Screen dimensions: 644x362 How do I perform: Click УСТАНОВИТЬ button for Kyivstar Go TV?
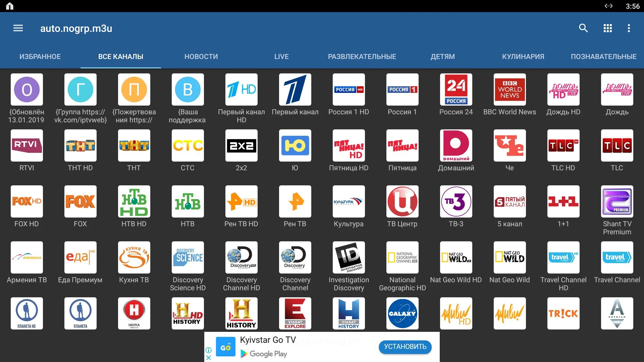coord(404,346)
